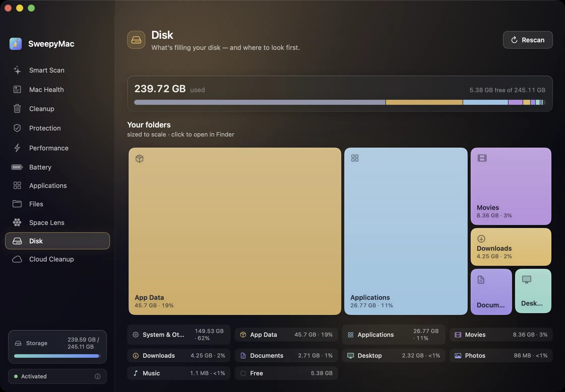This screenshot has height=392, width=565.
Task: Click the Mac Health sidebar icon
Action: click(17, 89)
